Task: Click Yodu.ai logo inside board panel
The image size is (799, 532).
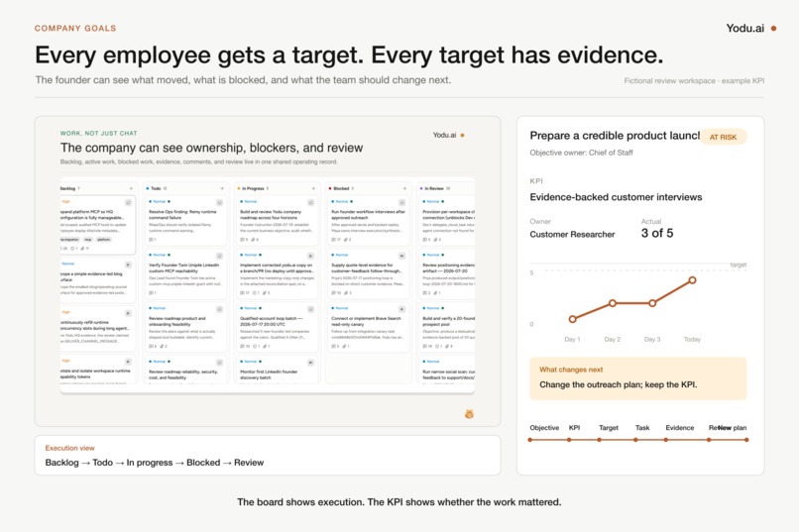Action: tap(448, 135)
